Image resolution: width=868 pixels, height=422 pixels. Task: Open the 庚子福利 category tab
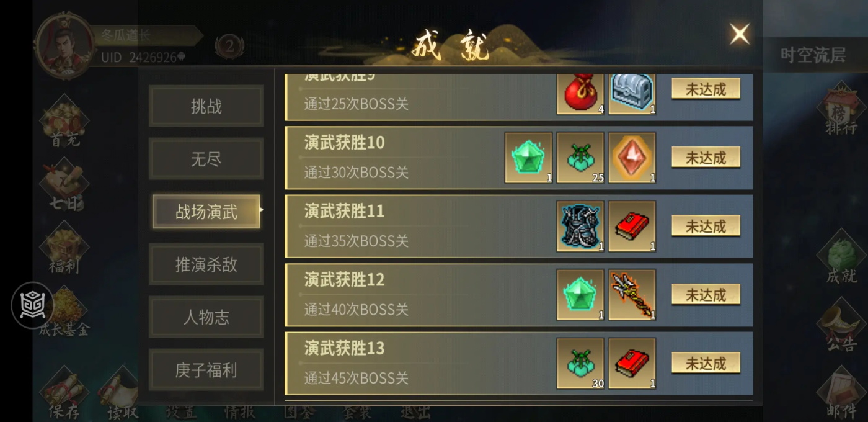206,370
